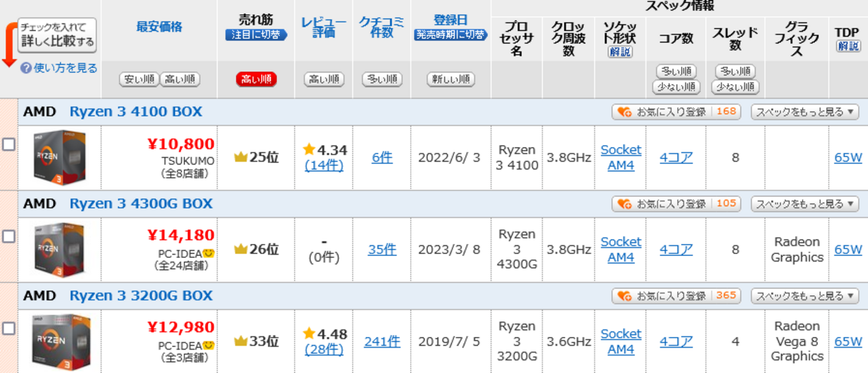Click the Ryzen 3 3200G product box thumbnail
The height and width of the screenshot is (373, 868).
click(x=60, y=342)
